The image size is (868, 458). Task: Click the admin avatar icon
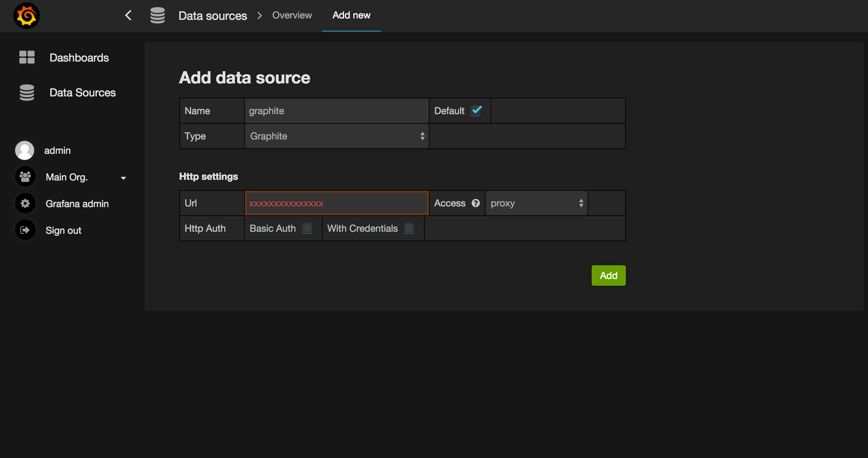pyautogui.click(x=25, y=150)
